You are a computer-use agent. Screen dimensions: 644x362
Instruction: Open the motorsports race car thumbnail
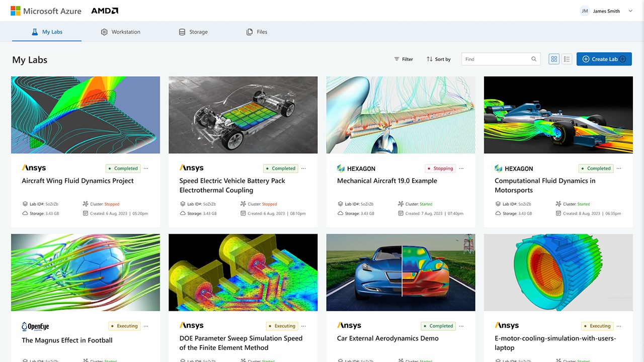pos(558,115)
